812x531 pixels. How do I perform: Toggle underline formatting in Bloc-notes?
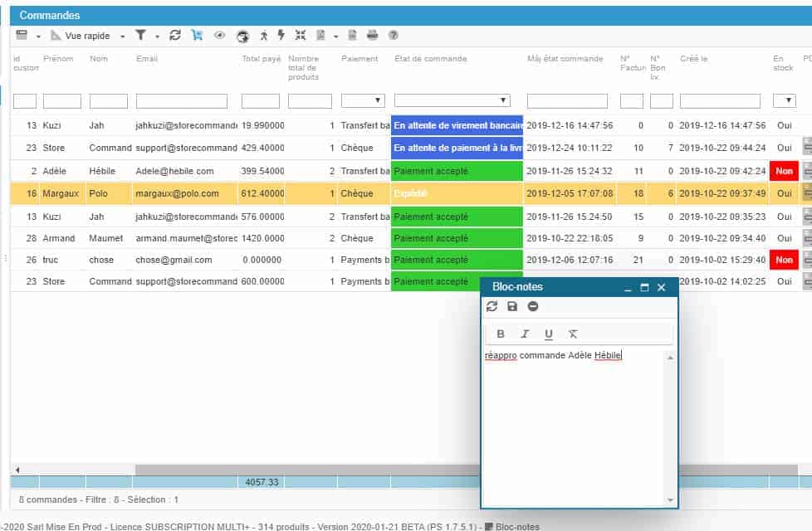point(549,334)
